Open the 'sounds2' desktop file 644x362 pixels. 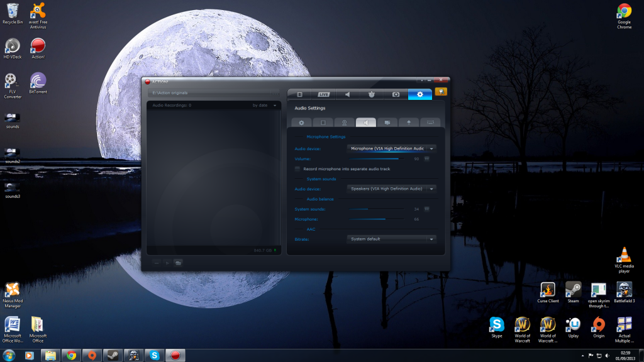13,156
